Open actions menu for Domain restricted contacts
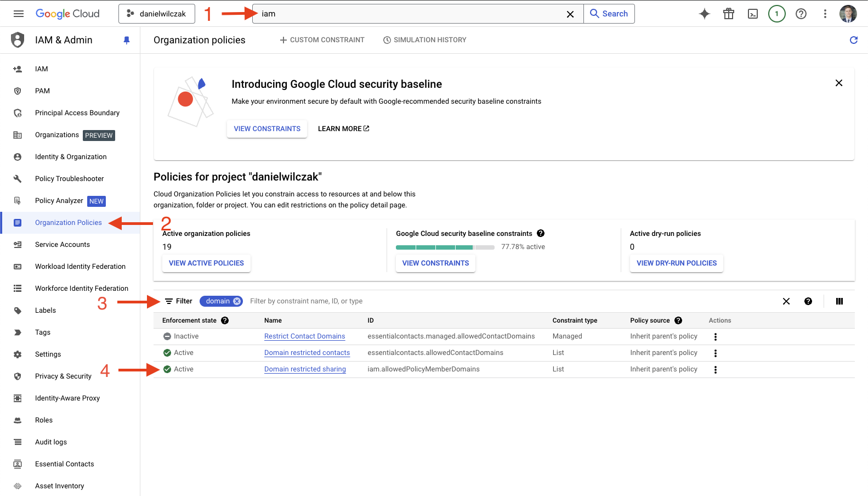The width and height of the screenshot is (868, 496). 716,353
